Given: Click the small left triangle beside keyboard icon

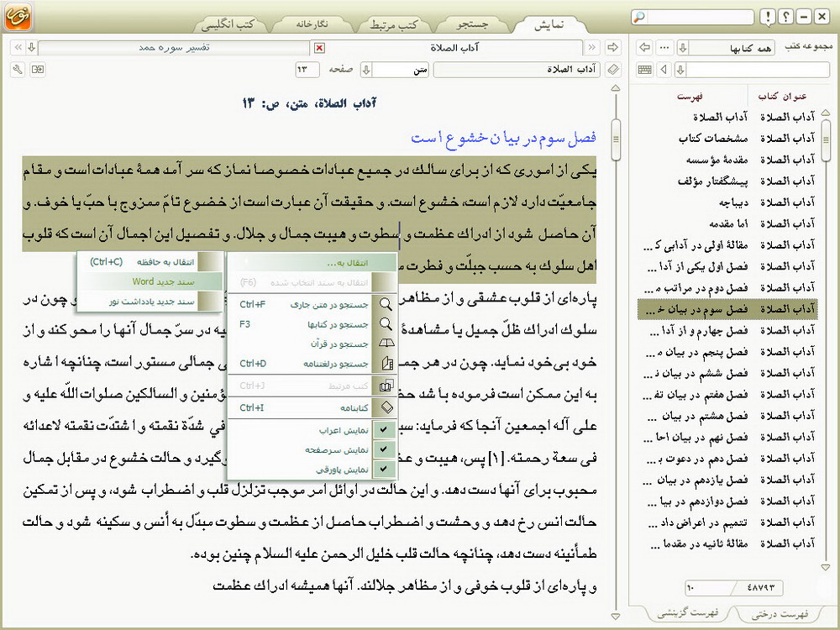Looking at the screenshot, I should (x=664, y=70).
